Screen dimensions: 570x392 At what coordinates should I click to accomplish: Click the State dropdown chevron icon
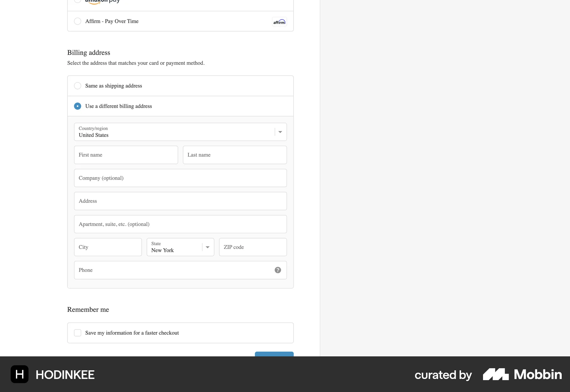click(207, 247)
